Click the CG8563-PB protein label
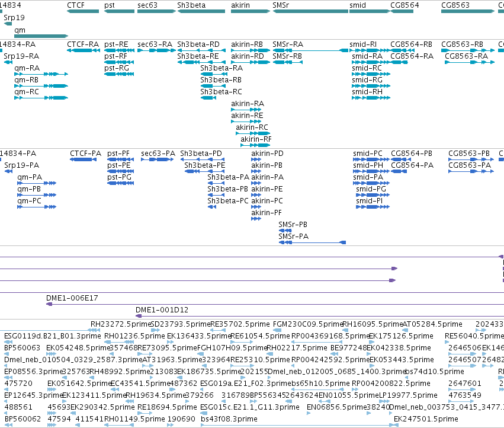 [469, 154]
